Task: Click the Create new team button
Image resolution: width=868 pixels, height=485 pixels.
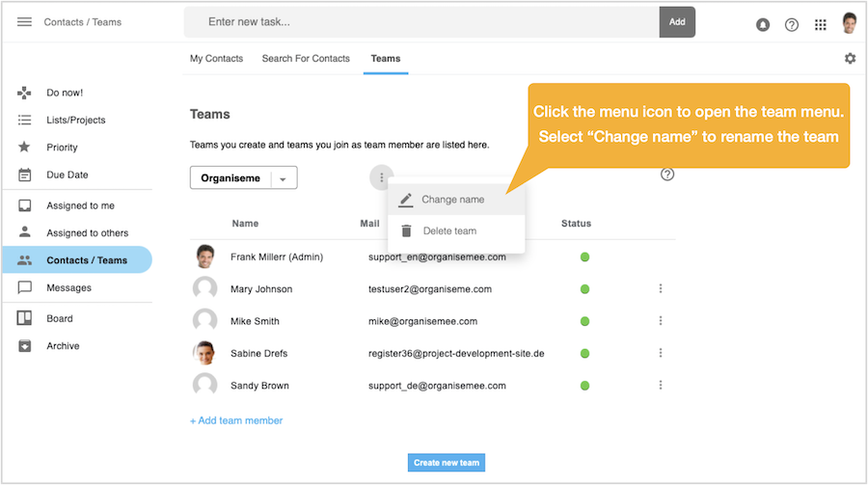Action: (x=447, y=463)
